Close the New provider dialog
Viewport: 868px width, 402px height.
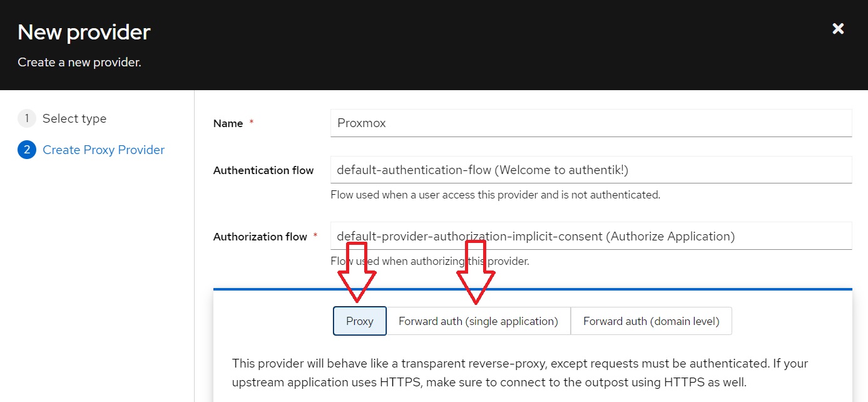[838, 28]
